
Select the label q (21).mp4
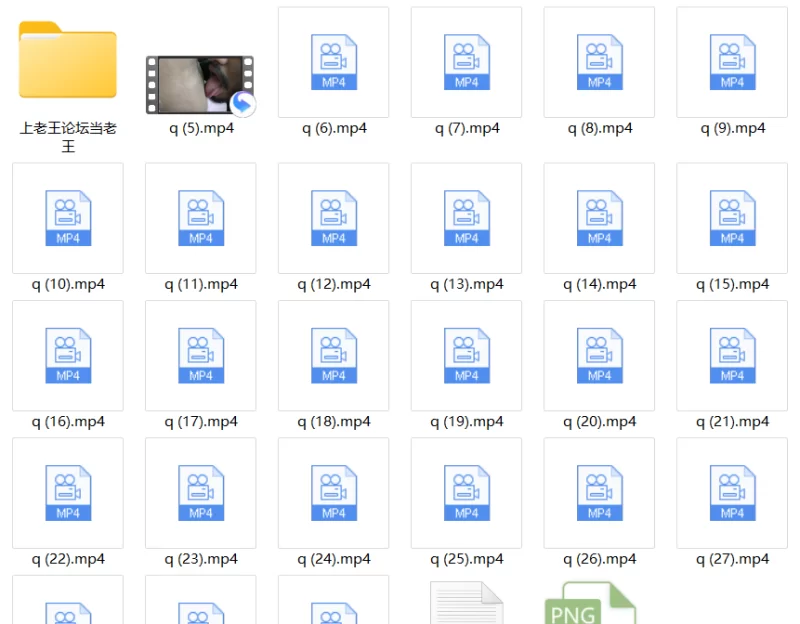(x=733, y=421)
